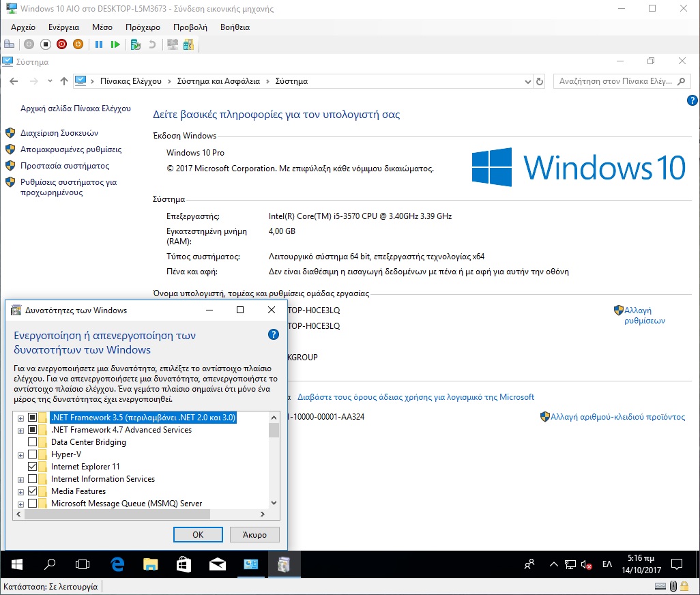
Task: Show hidden system tray icons
Action: tap(553, 565)
